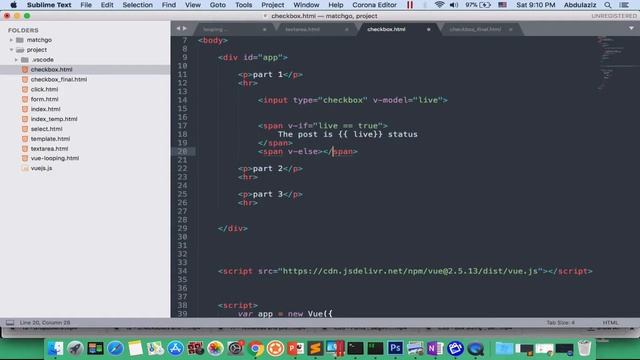The width and height of the screenshot is (640, 360).
Task: Open Safari compass icon in dock
Action: click(116, 348)
